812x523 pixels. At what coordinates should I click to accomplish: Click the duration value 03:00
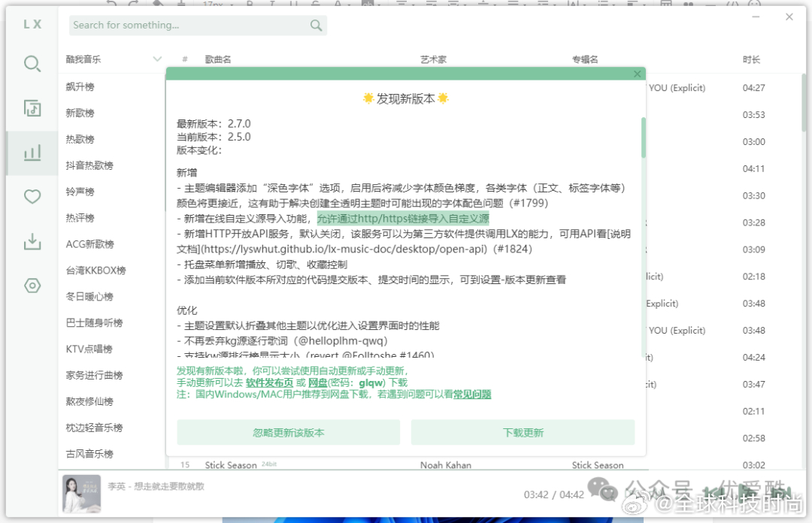tap(753, 142)
